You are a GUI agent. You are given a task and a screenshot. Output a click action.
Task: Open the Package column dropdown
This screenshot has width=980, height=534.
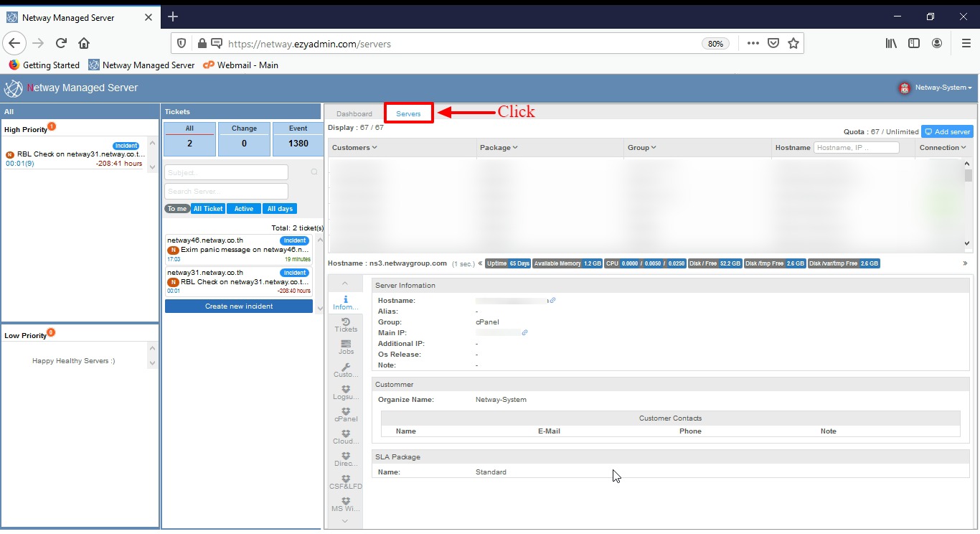point(499,148)
